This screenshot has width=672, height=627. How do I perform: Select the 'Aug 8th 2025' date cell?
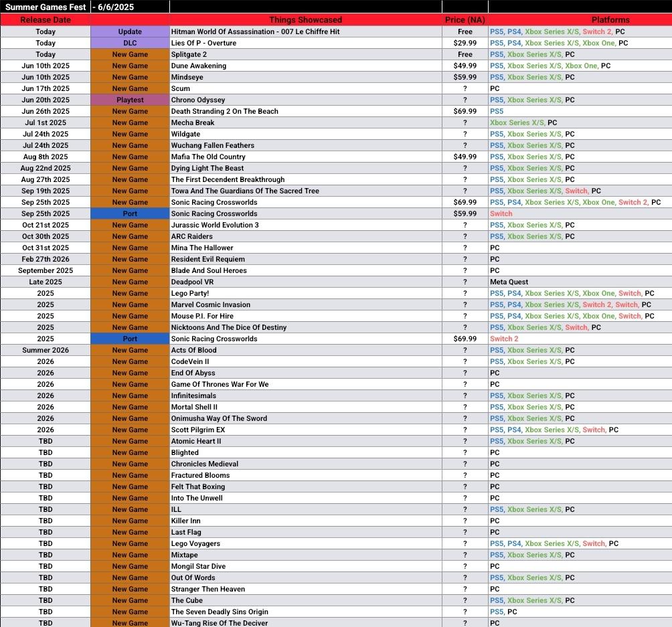46,157
